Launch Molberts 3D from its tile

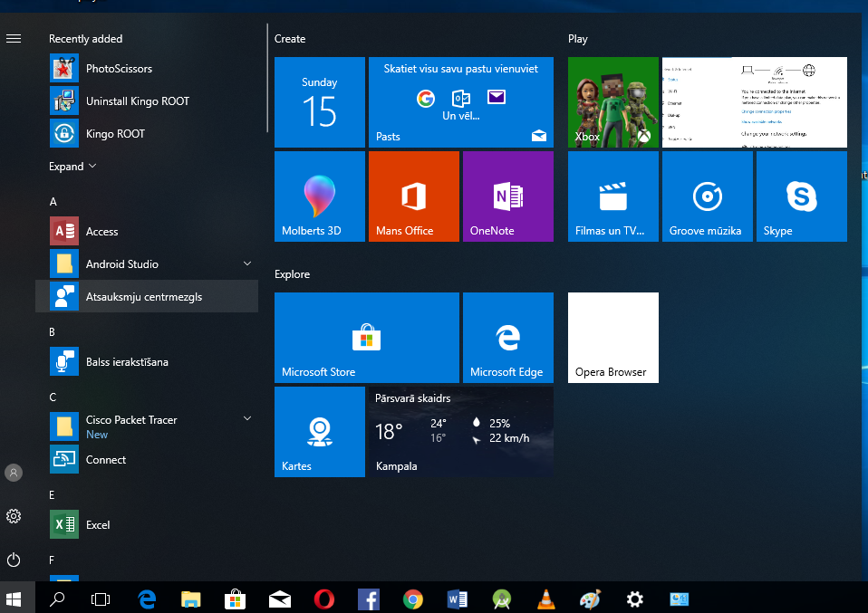click(x=319, y=196)
